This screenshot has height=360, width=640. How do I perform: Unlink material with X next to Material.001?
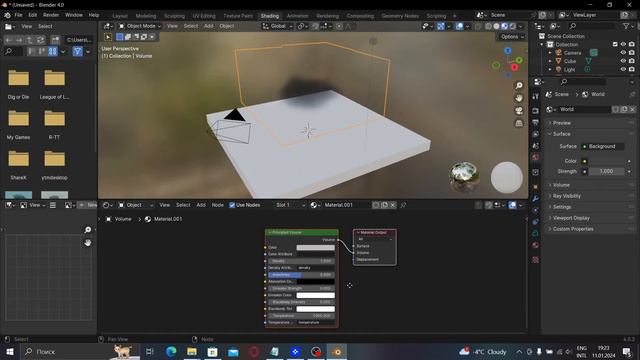[x=393, y=205]
